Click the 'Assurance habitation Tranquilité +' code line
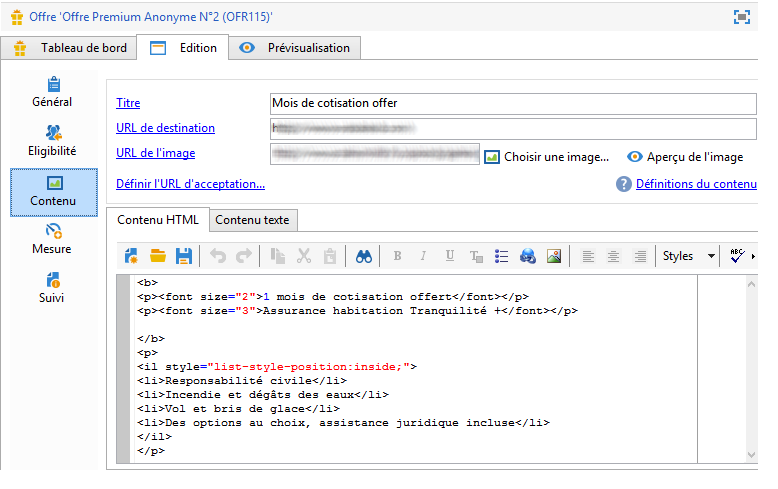The height and width of the screenshot is (489, 778). (x=357, y=311)
